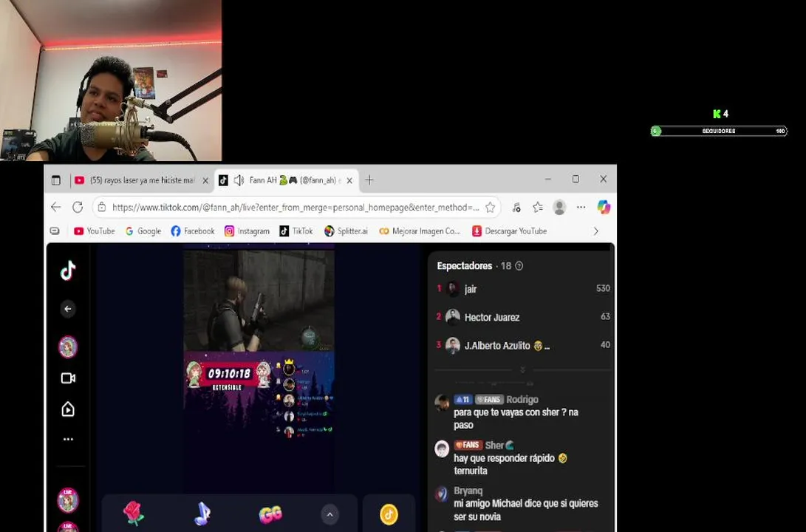Open the Instagram bookmark
The width and height of the screenshot is (806, 532).
click(247, 231)
